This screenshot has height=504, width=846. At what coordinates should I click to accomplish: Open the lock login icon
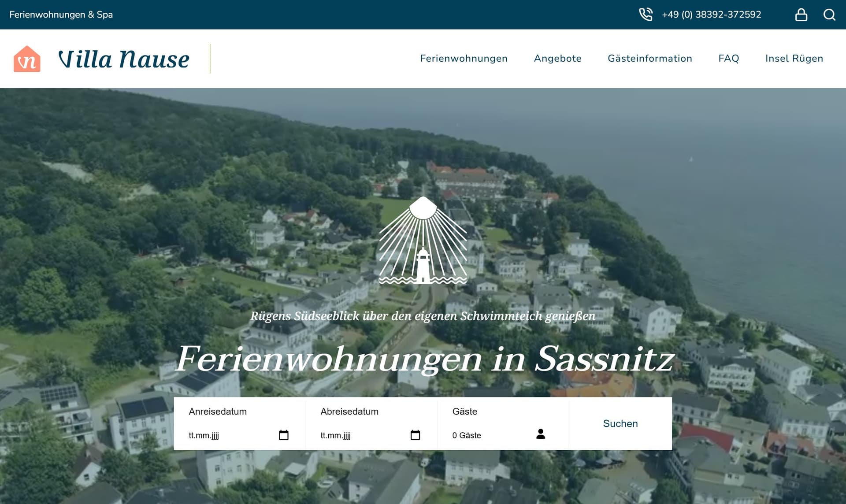pyautogui.click(x=801, y=15)
